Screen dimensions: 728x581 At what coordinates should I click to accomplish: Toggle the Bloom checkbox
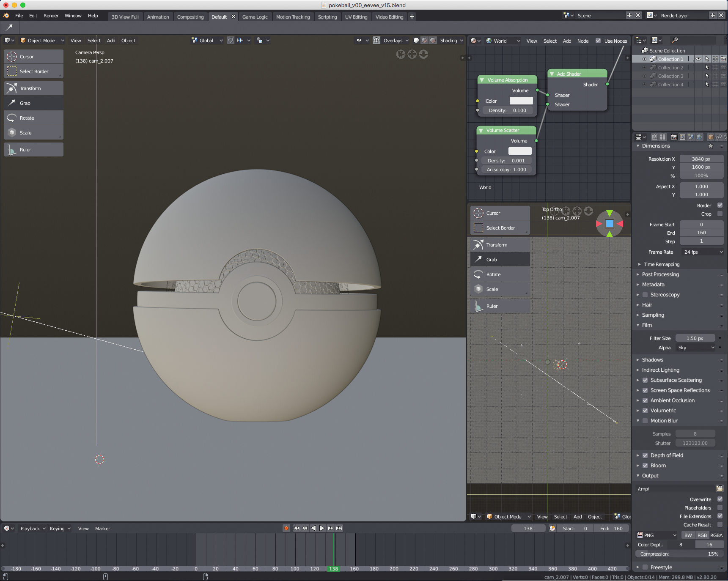pyautogui.click(x=645, y=466)
